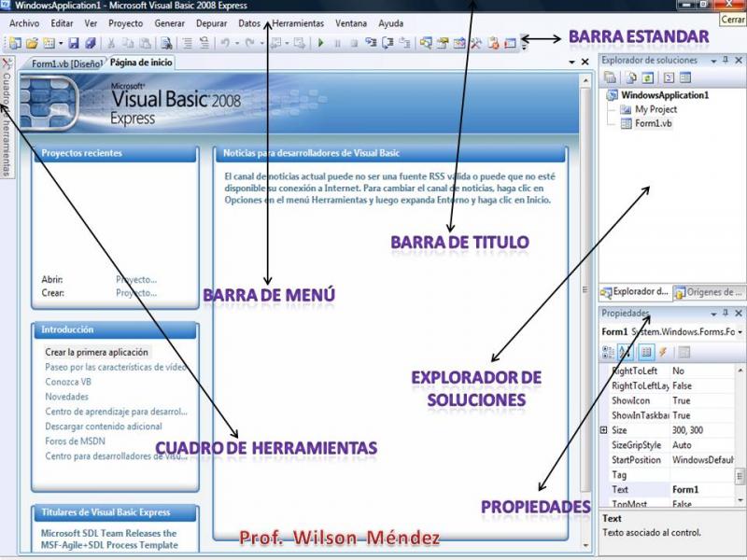Screen dimensions: 747x560
Task: Switch to the Orígenes de... tab
Action: [x=708, y=292]
